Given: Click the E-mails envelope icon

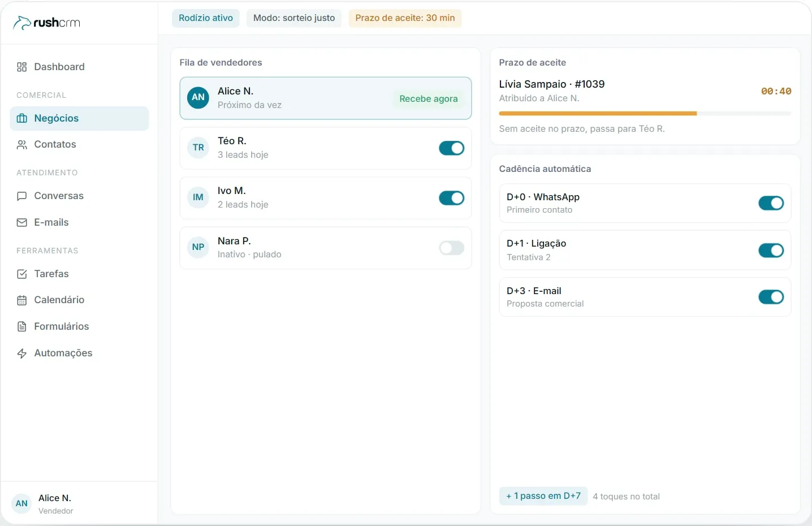Looking at the screenshot, I should [22, 222].
